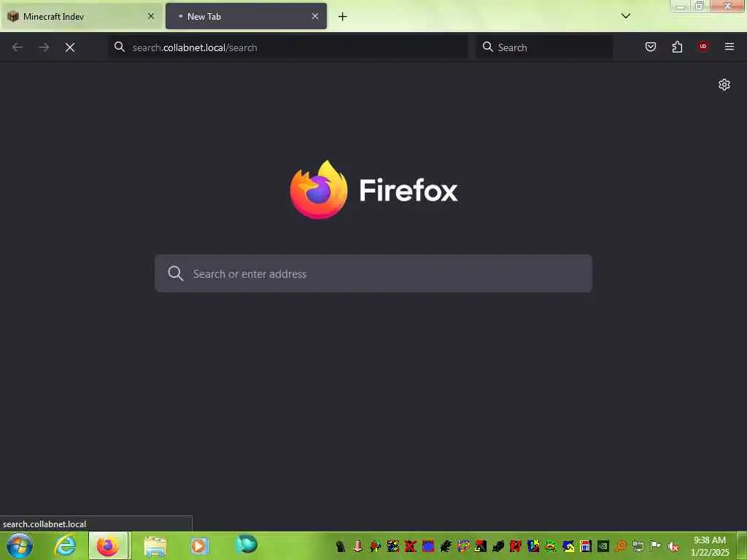Open Windows Explorer from the taskbar

pyautogui.click(x=155, y=546)
